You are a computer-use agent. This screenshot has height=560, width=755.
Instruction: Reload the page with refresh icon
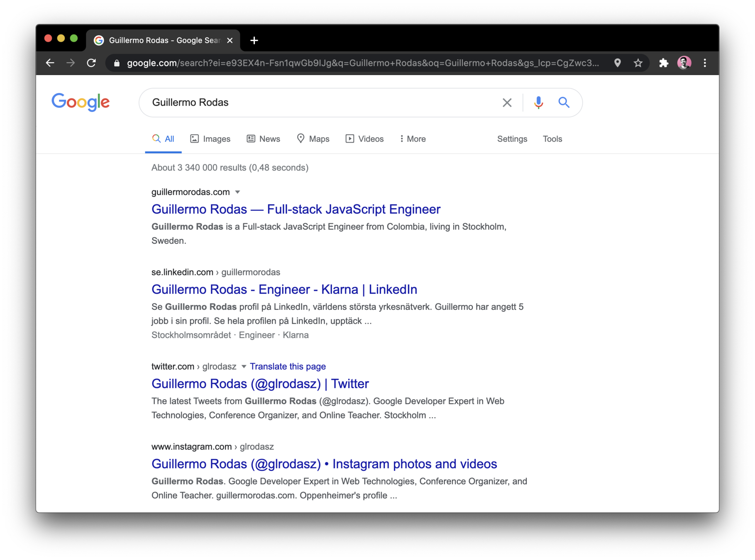pyautogui.click(x=91, y=63)
